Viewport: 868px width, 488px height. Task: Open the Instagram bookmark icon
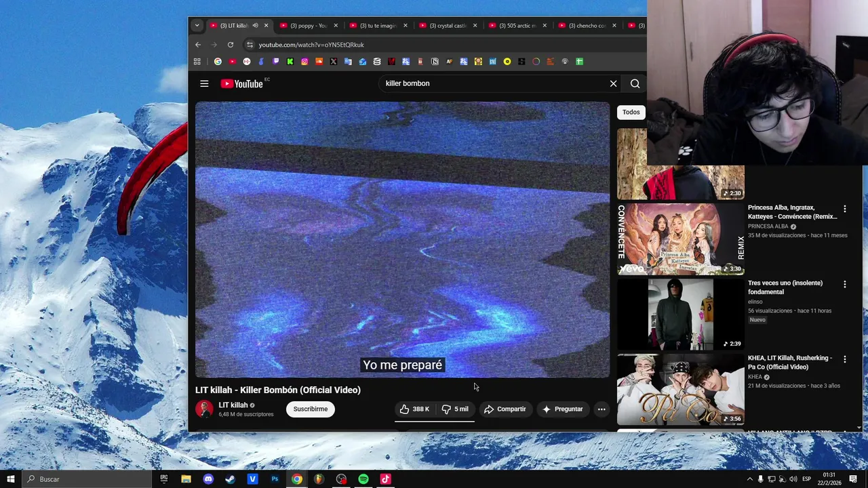coord(304,61)
